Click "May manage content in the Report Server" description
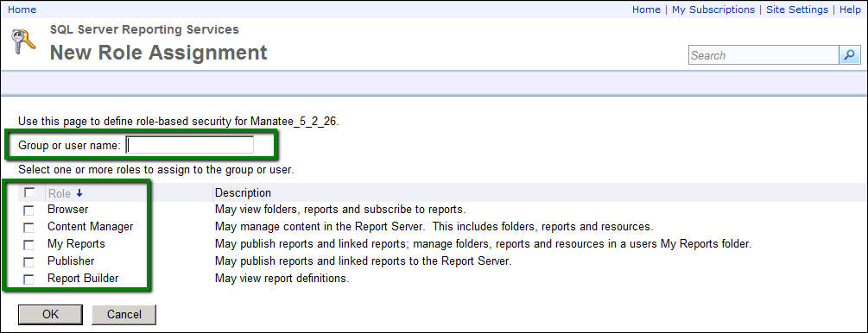 pyautogui.click(x=434, y=227)
